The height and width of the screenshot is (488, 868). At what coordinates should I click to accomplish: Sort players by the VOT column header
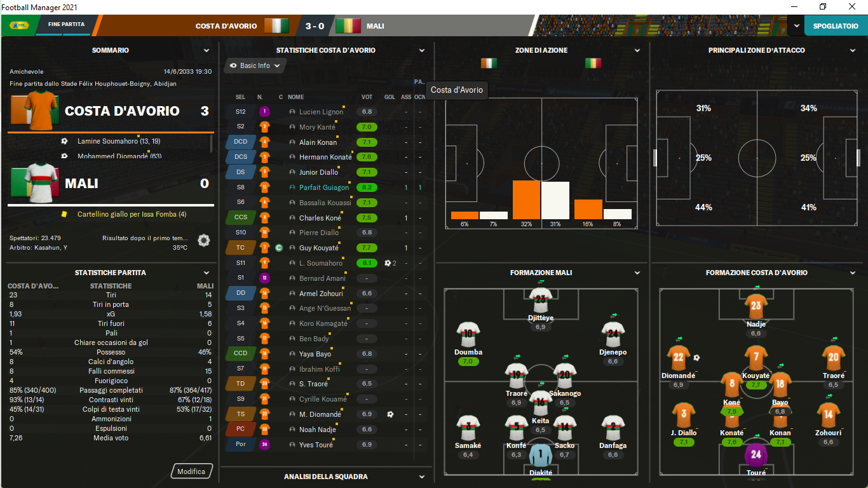point(367,97)
